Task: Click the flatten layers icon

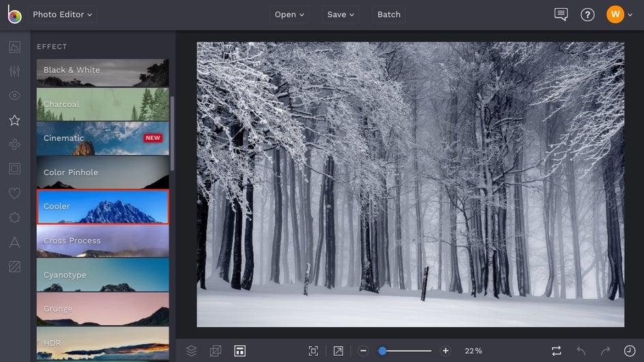Action: [x=216, y=351]
